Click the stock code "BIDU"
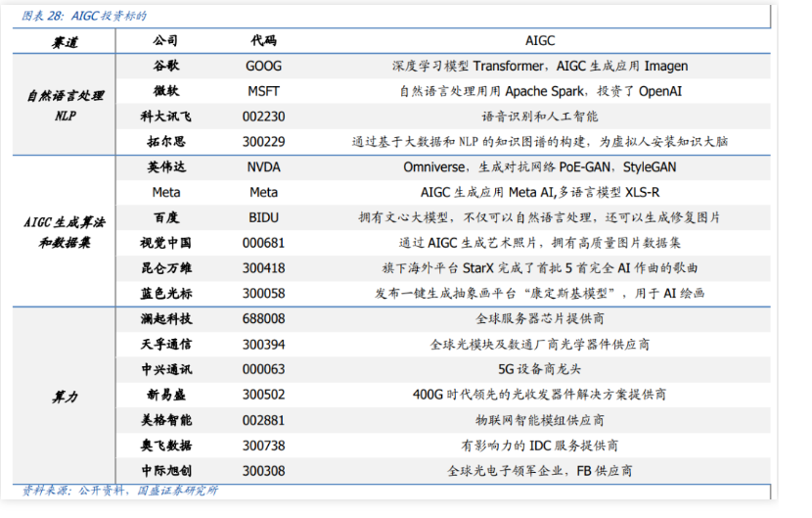 click(x=263, y=217)
